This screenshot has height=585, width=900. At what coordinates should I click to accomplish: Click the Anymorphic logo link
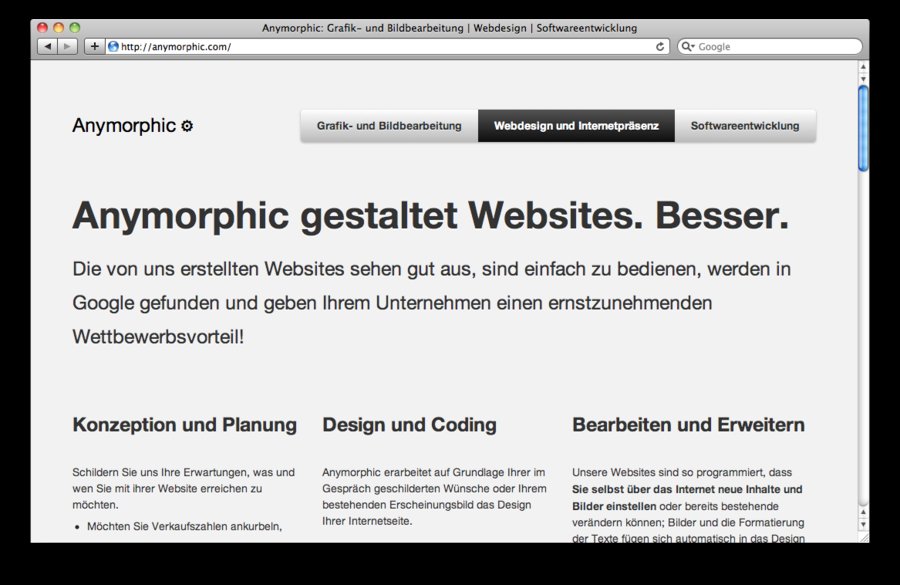(x=123, y=126)
